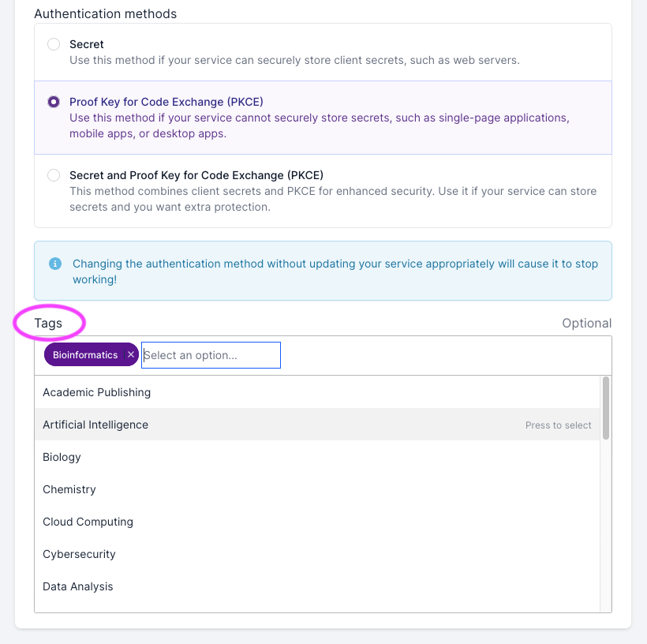Image resolution: width=647 pixels, height=644 pixels.
Task: Click the highlighted Press to select hint
Action: point(558,425)
